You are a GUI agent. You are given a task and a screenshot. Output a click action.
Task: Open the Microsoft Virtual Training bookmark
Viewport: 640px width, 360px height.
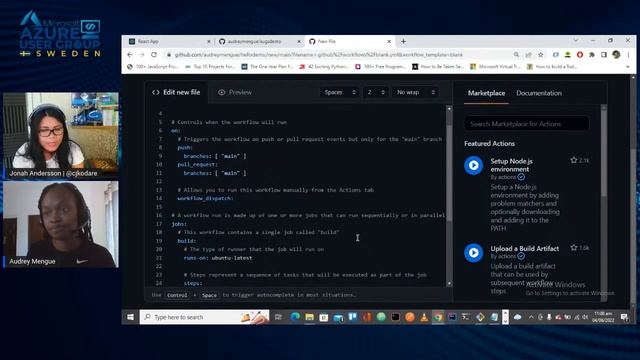(495, 67)
